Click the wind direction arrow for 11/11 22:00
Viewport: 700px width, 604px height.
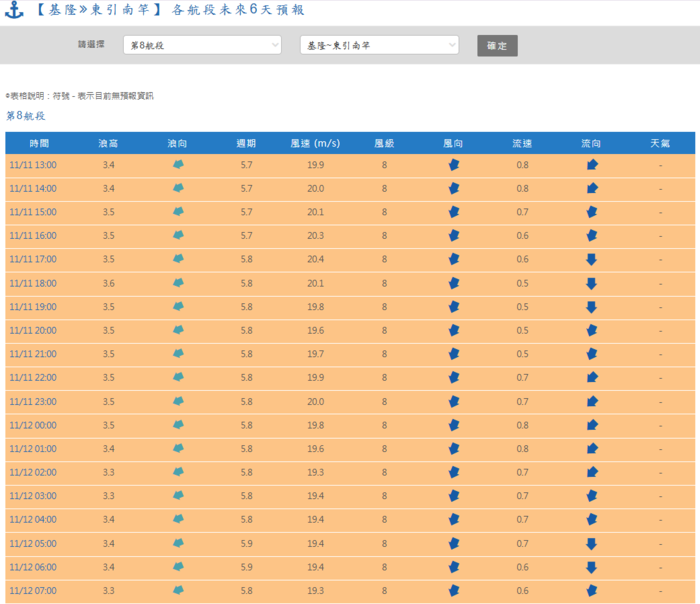(453, 377)
